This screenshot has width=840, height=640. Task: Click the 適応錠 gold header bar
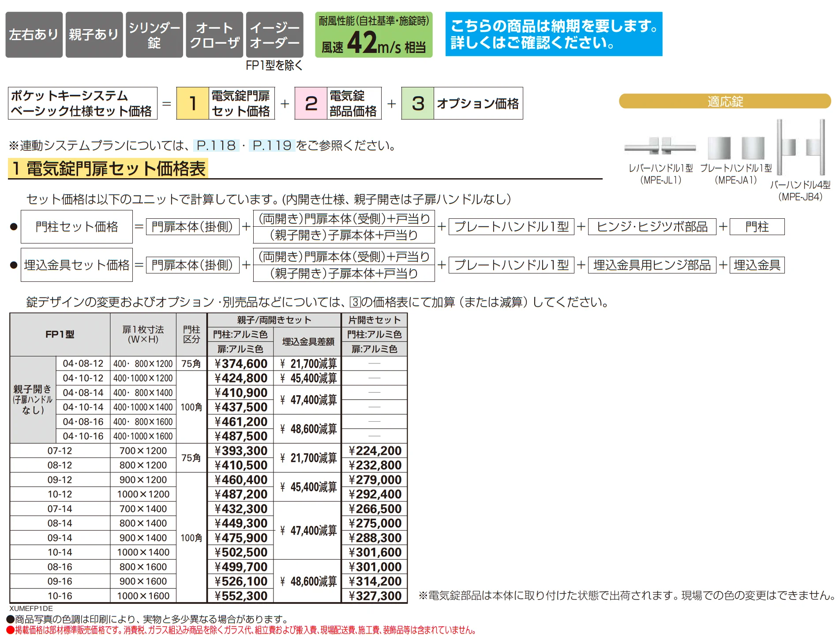pyautogui.click(x=725, y=101)
